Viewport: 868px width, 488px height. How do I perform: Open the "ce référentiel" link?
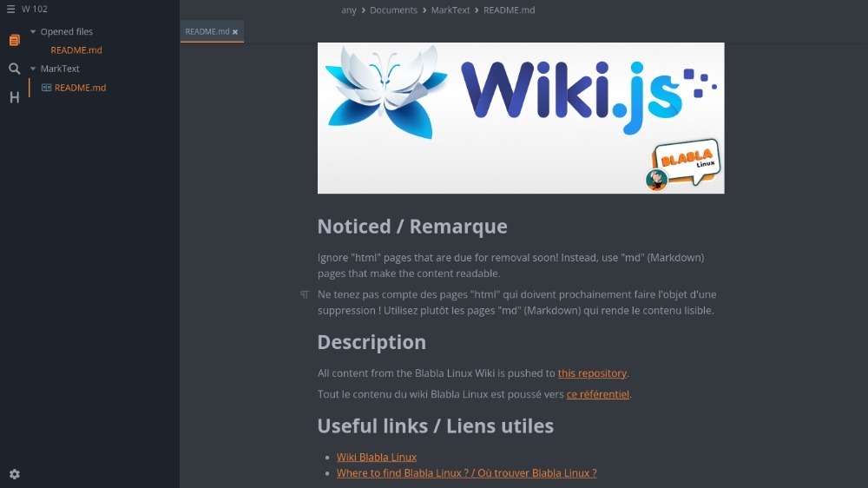tap(598, 394)
